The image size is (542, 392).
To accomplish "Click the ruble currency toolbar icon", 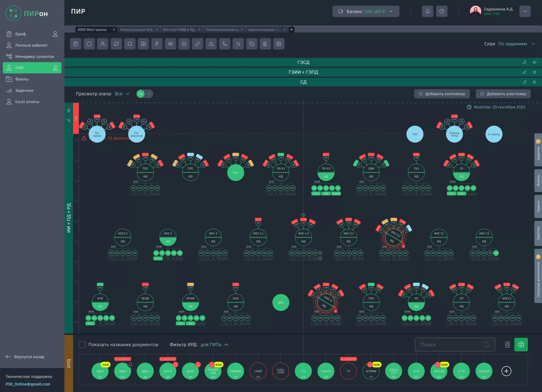I will click(x=157, y=44).
